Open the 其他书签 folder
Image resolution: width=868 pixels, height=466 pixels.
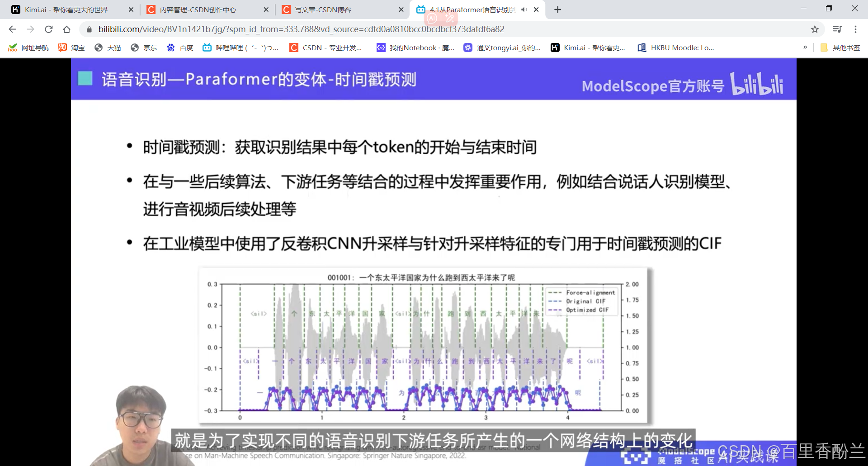tap(840, 48)
